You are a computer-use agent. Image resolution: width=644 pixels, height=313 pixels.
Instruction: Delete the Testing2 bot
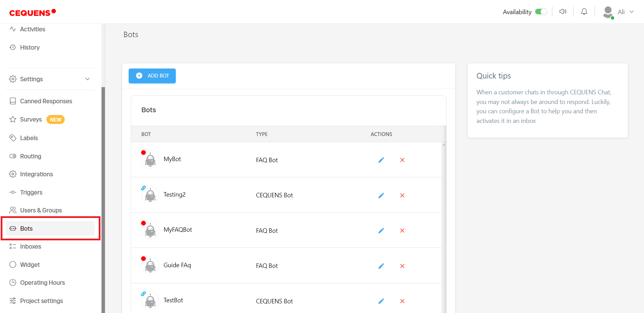pyautogui.click(x=402, y=195)
